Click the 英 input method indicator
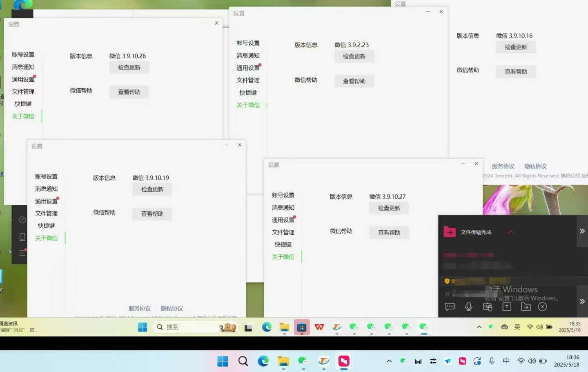The height and width of the screenshot is (372, 588). tap(517, 327)
